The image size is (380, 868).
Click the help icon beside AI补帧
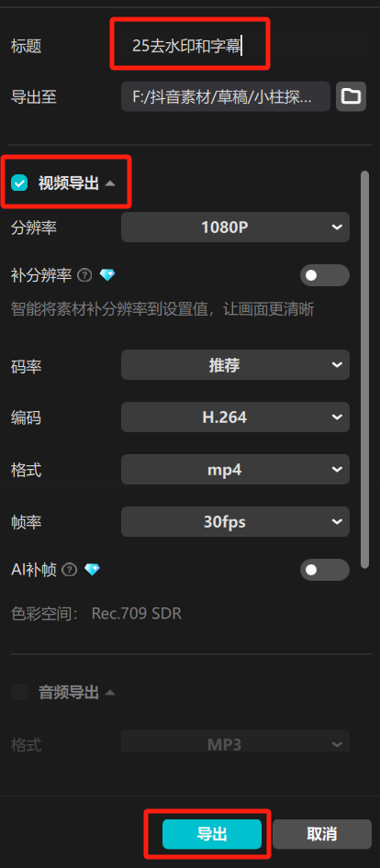(x=69, y=570)
